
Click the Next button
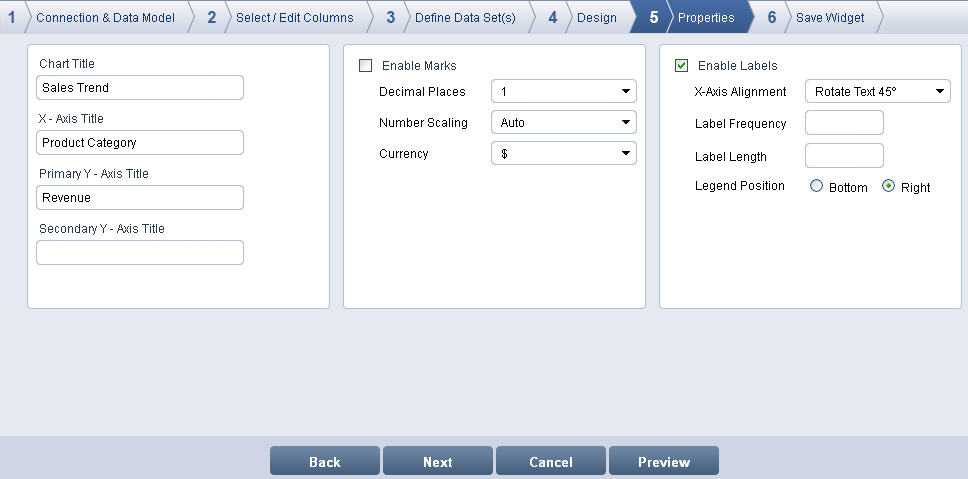point(437,461)
